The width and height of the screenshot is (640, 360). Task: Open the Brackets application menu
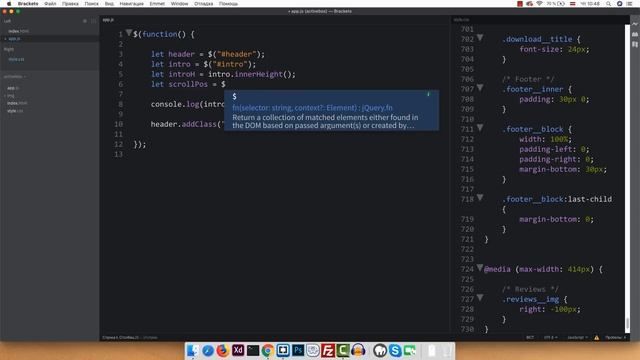[28, 4]
